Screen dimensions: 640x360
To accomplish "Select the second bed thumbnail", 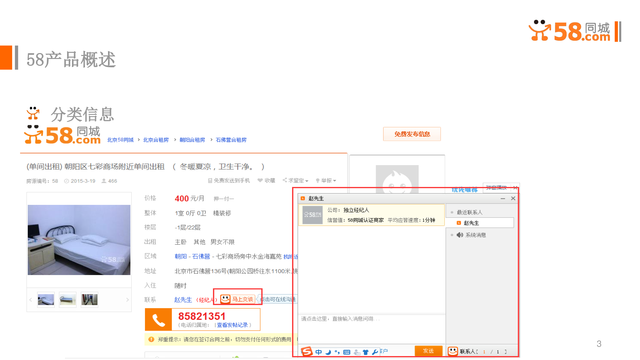I will [68, 300].
